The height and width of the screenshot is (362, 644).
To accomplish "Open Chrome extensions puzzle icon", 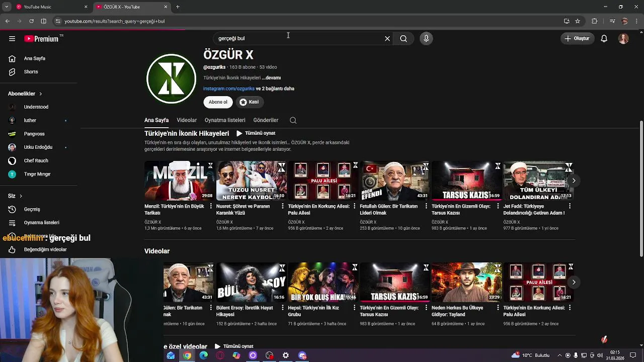I will coord(595,21).
